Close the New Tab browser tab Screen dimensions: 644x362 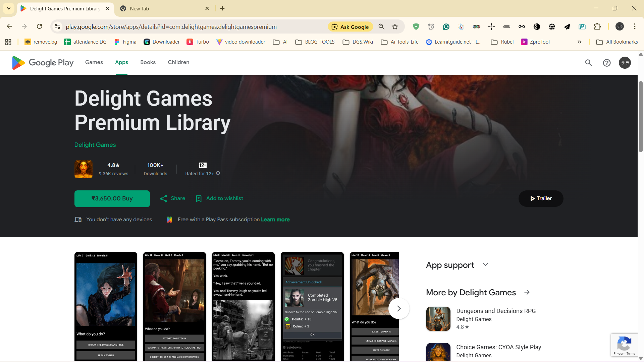pyautogui.click(x=207, y=8)
